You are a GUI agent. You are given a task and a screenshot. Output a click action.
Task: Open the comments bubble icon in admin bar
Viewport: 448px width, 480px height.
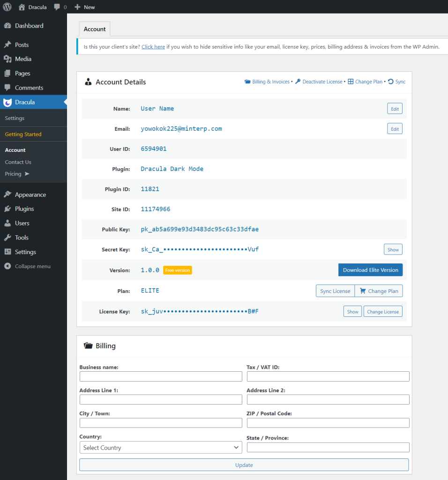coord(57,7)
